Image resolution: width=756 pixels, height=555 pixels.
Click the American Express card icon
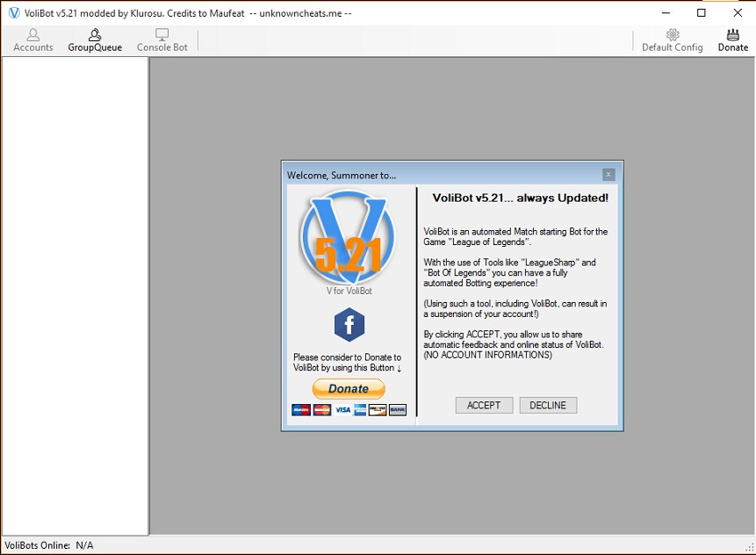[x=360, y=410]
